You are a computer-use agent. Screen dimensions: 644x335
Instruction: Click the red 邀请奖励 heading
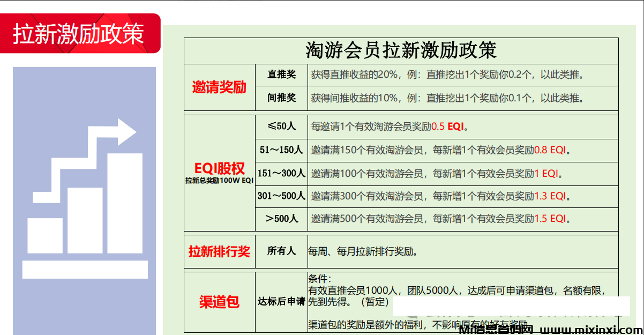coord(219,87)
